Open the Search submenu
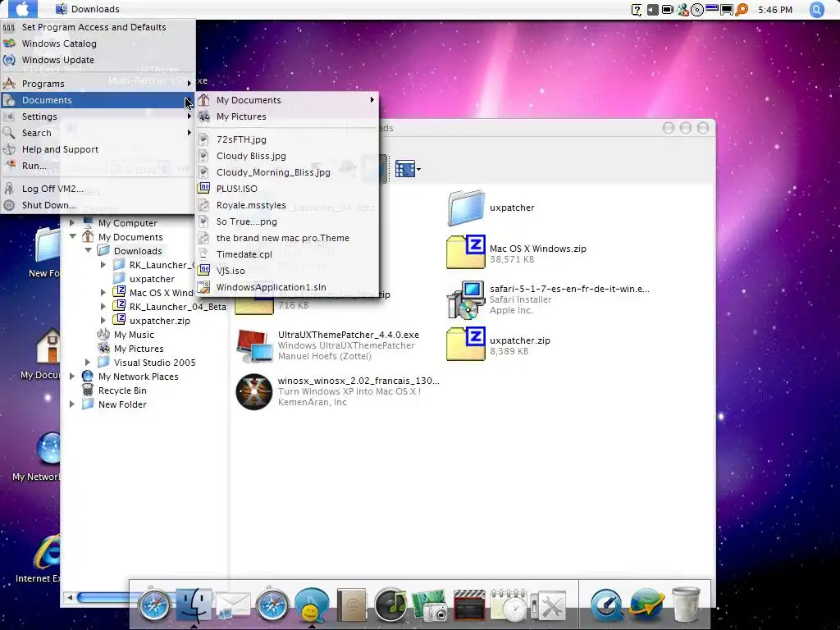The image size is (840, 630). [x=98, y=133]
